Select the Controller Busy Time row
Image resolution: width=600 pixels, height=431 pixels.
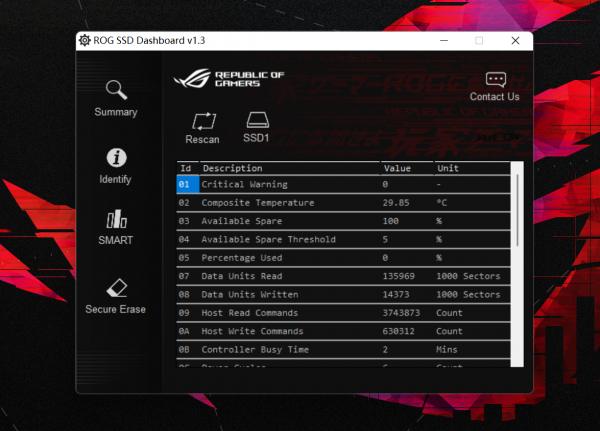343,350
